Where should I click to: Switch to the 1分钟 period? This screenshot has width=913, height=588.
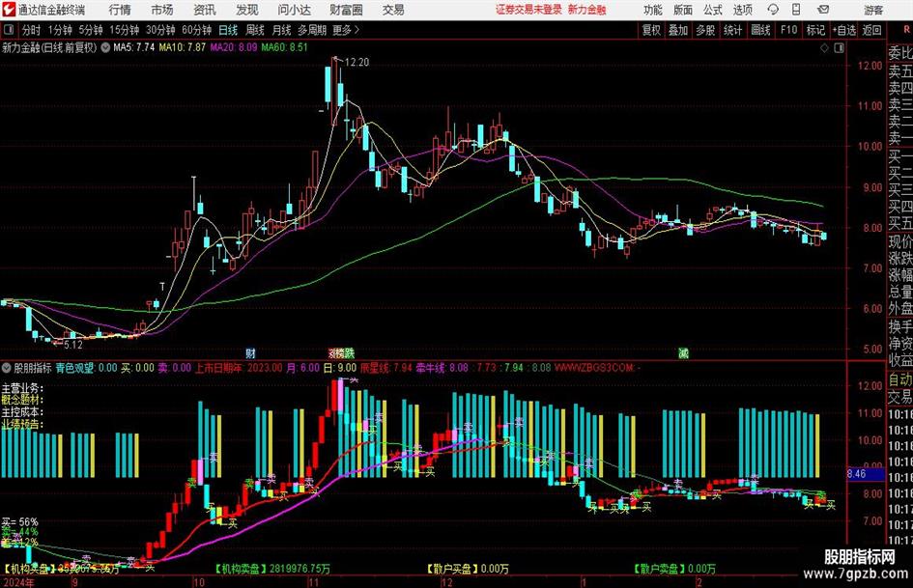60,30
